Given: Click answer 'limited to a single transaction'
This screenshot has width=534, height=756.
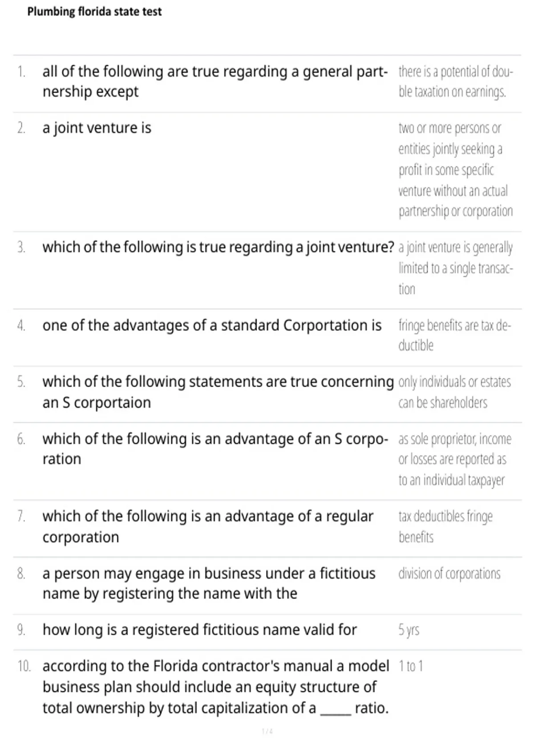Looking at the screenshot, I should click(x=456, y=268).
